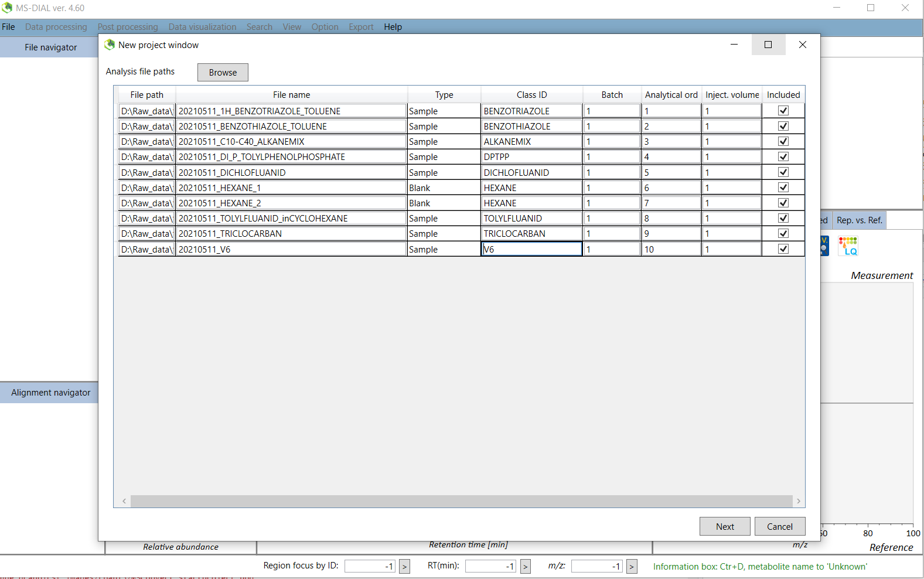
Task: Open Type dropdown for DICHLOFLUANID row
Action: [444, 172]
